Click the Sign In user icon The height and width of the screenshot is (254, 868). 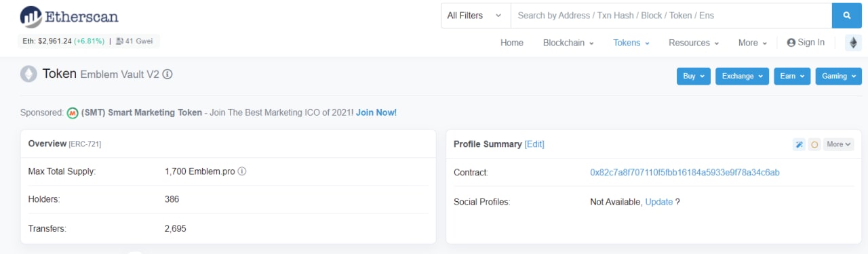click(791, 43)
